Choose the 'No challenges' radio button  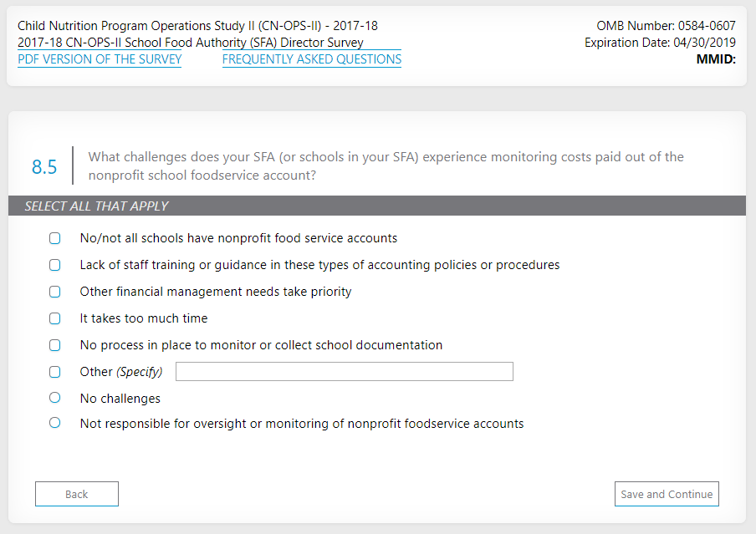pos(55,398)
